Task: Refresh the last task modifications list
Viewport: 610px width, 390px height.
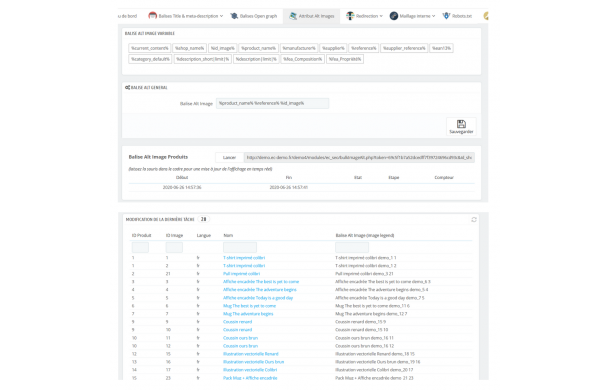Action: (x=474, y=220)
